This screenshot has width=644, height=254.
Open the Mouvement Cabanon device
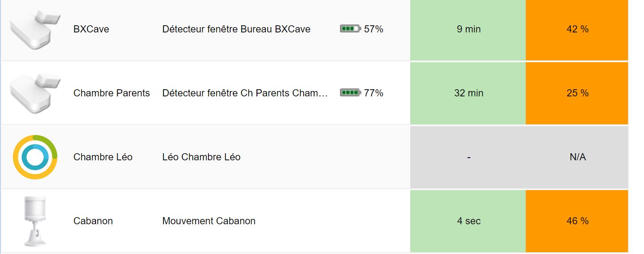209,221
